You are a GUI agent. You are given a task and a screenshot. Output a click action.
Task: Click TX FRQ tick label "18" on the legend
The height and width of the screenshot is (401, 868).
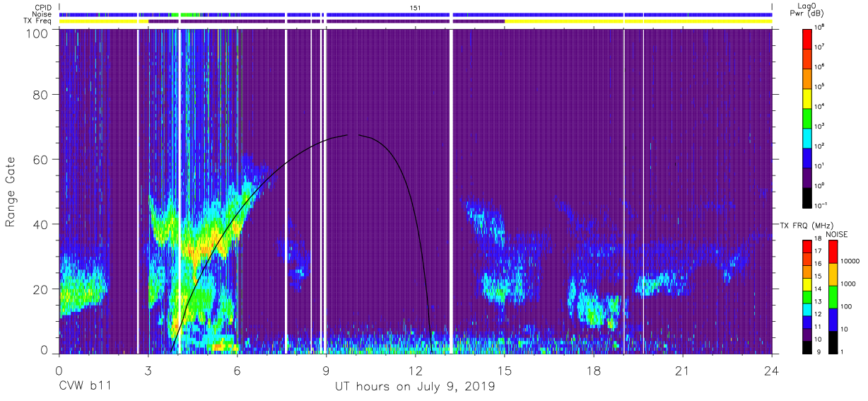click(x=819, y=240)
